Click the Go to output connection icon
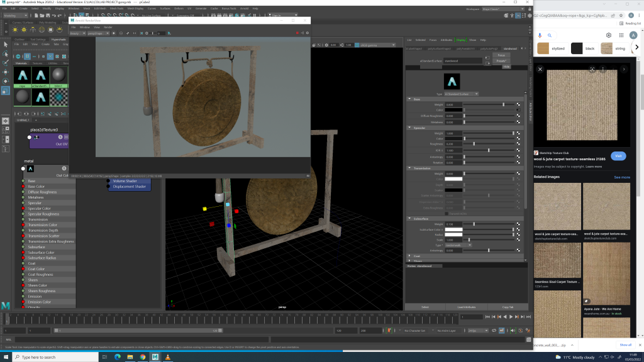This screenshot has width=644, height=362. (487, 63)
